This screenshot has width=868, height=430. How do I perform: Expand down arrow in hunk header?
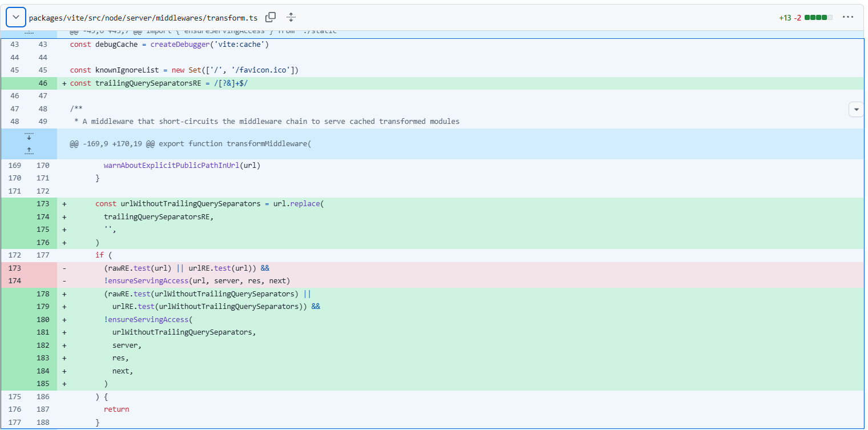(29, 137)
